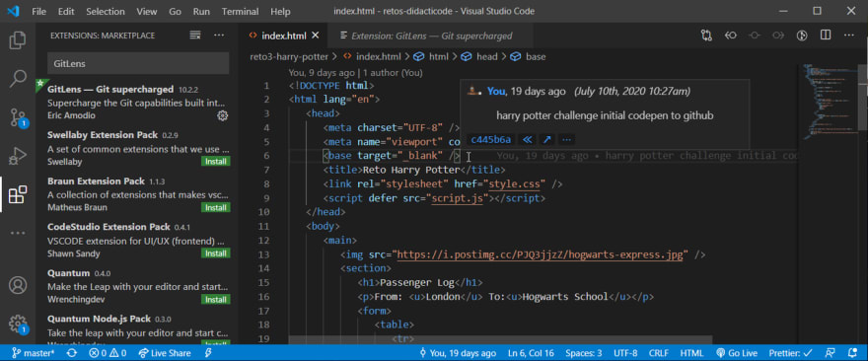Open editor more actions menu
868x361 pixels.
click(849, 36)
